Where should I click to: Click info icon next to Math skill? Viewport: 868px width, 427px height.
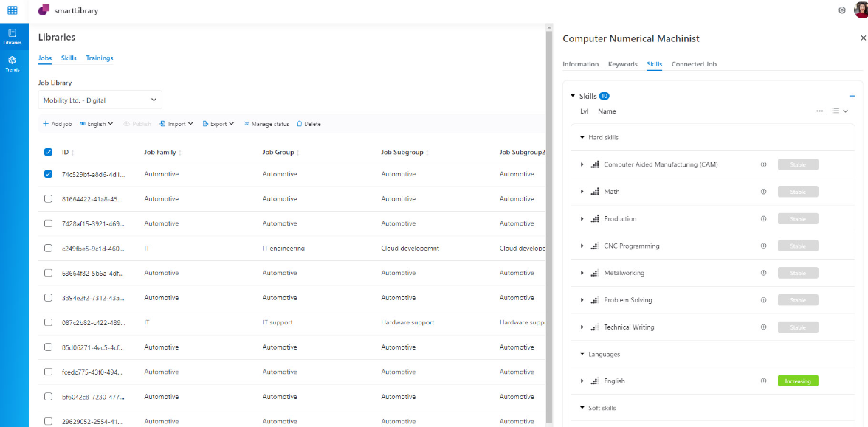[764, 192]
